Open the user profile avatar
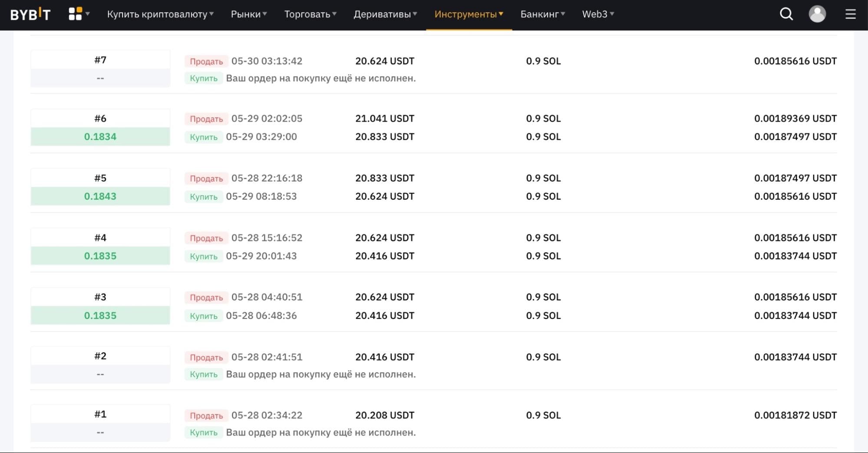Image resolution: width=868 pixels, height=453 pixels. click(x=817, y=14)
